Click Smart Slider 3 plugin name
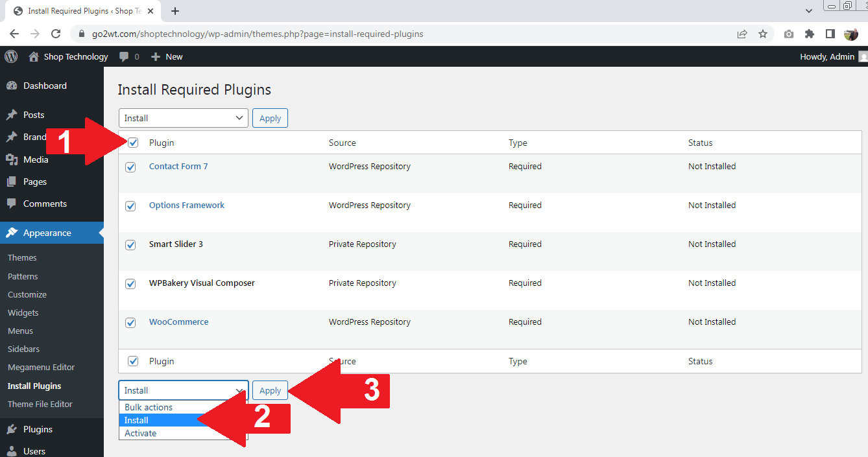 coord(176,244)
